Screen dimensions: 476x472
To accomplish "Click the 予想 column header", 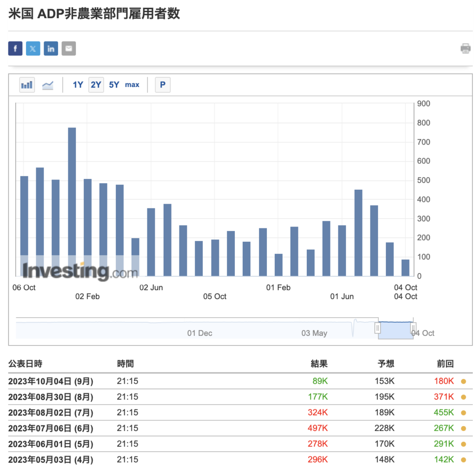I will [x=386, y=364].
